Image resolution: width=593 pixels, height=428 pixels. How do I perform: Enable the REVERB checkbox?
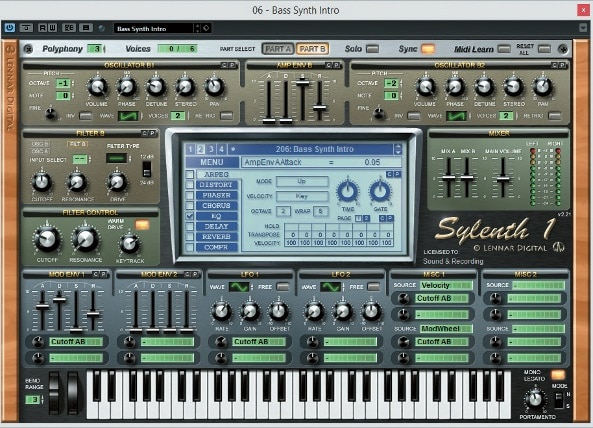(190, 237)
